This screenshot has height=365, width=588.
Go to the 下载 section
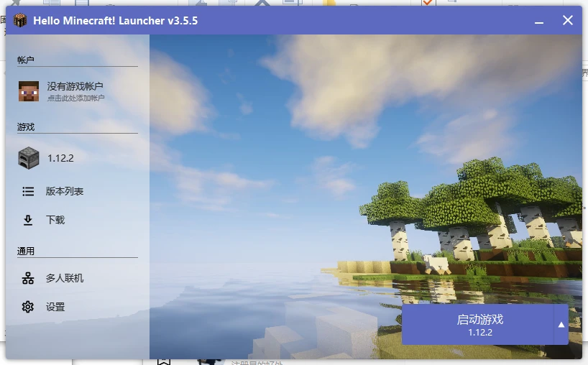click(55, 221)
